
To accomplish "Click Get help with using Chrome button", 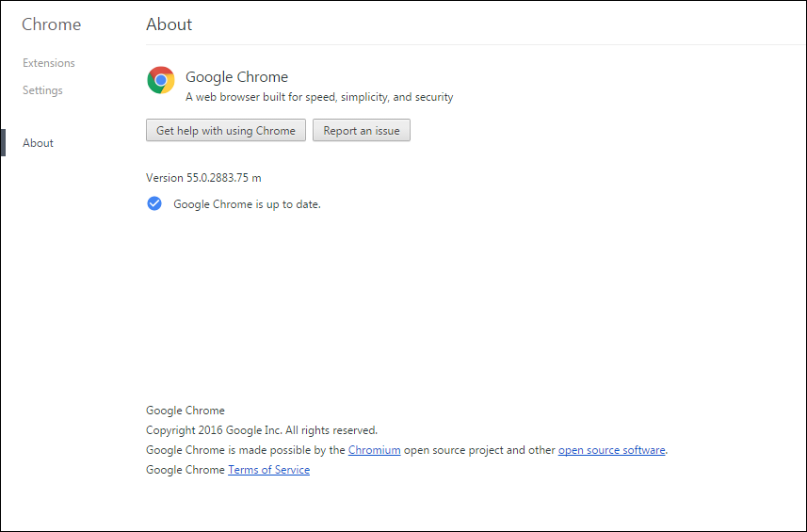I will [x=226, y=130].
